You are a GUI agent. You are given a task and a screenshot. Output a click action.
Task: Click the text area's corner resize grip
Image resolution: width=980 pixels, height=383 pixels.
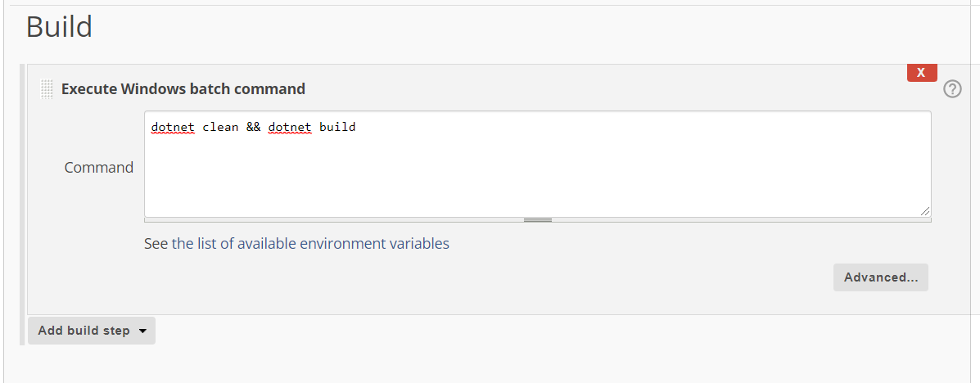[925, 211]
